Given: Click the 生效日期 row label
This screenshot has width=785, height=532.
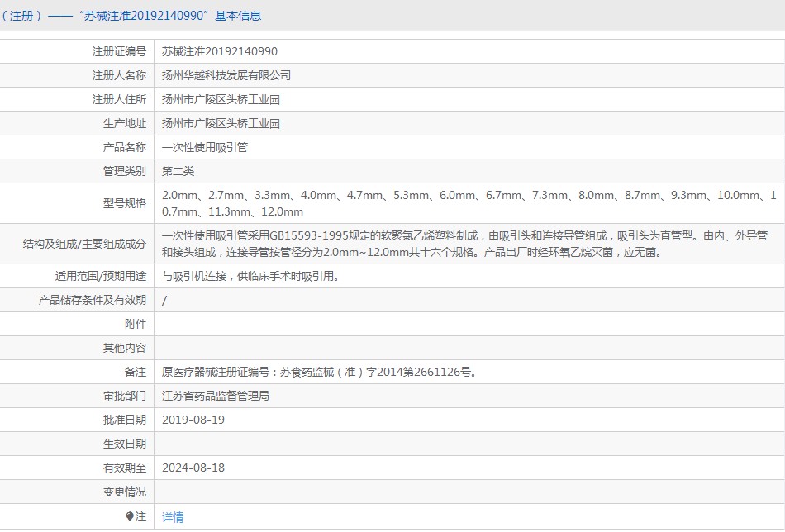Looking at the screenshot, I should click(x=124, y=444).
